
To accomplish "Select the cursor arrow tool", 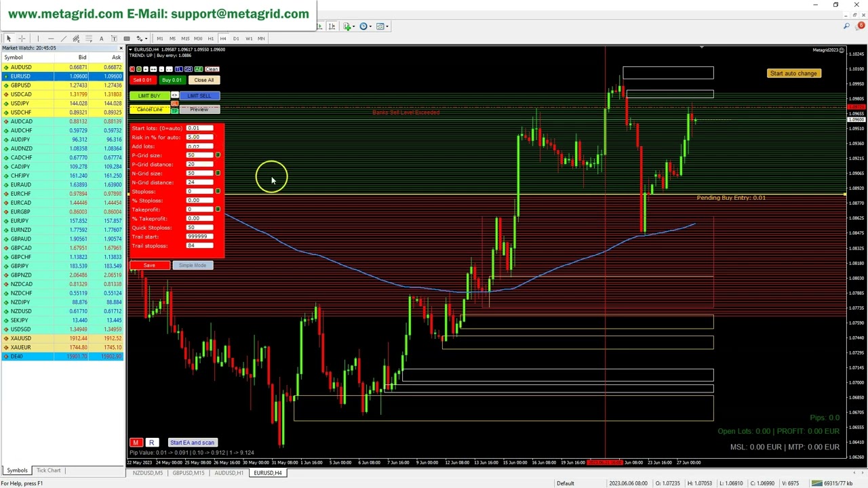I will 9,39.
